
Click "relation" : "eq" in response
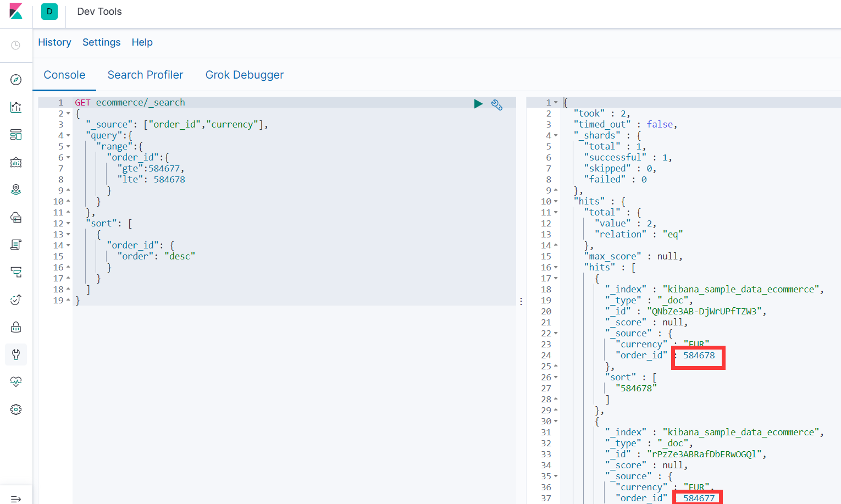point(639,234)
